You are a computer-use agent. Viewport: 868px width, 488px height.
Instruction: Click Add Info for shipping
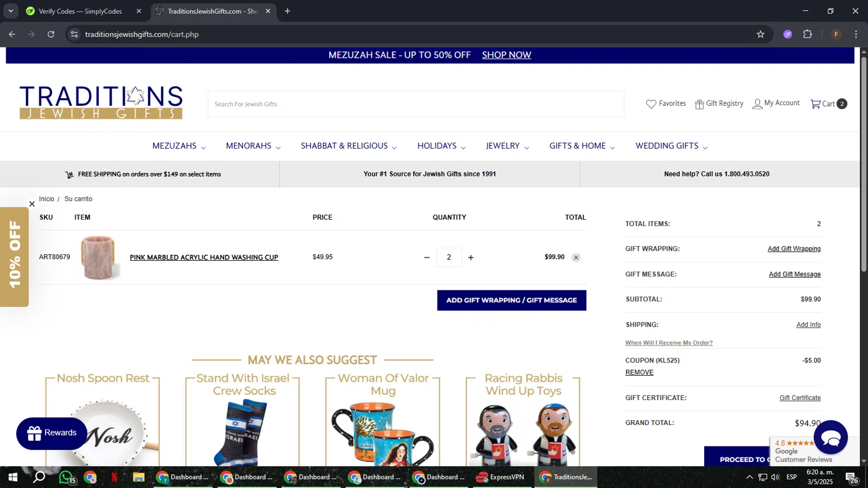(808, 325)
